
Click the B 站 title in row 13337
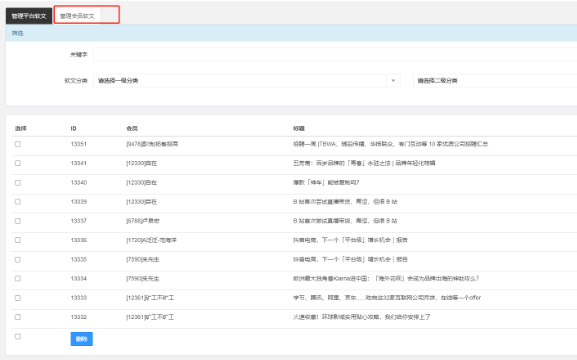click(x=345, y=221)
